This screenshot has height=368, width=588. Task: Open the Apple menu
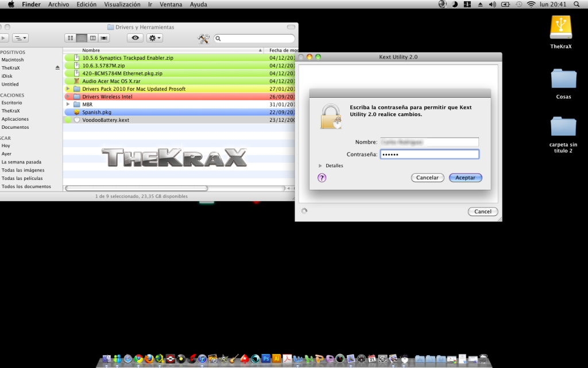point(11,5)
